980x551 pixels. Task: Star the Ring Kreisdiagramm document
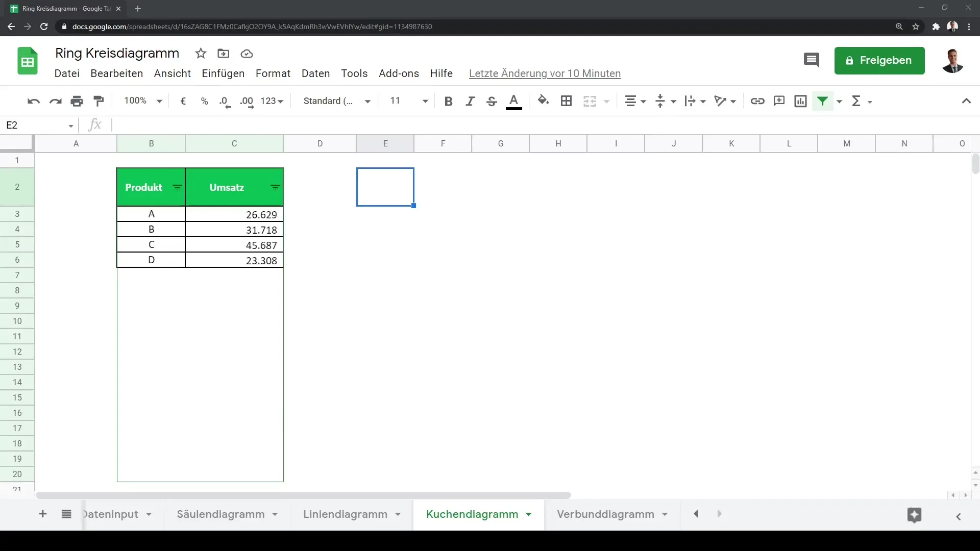point(201,54)
